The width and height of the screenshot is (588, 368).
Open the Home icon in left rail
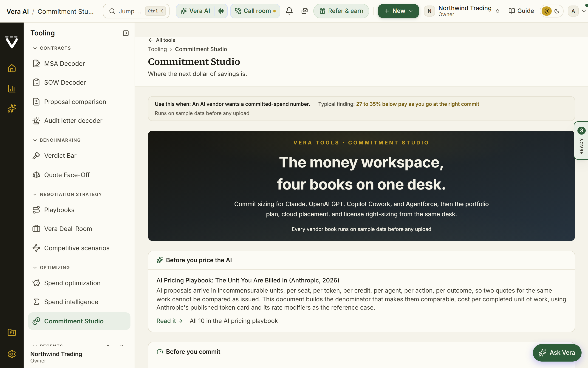tap(12, 68)
